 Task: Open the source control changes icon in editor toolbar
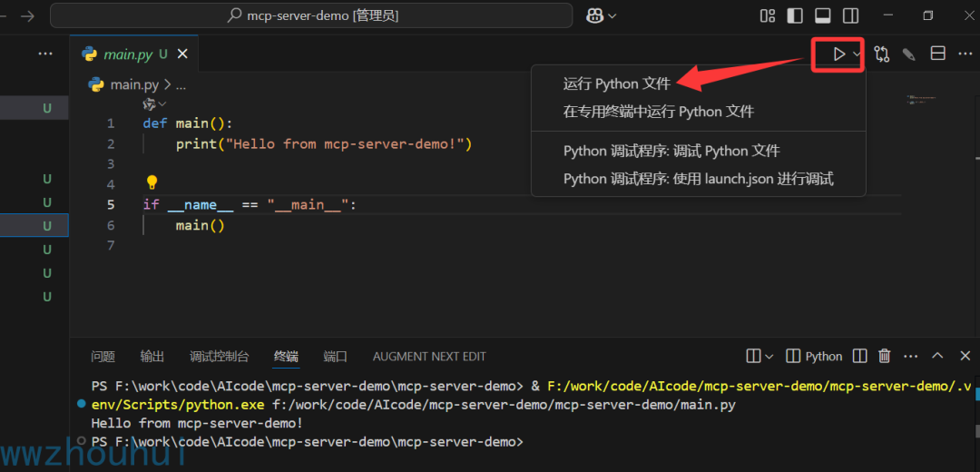pos(882,54)
